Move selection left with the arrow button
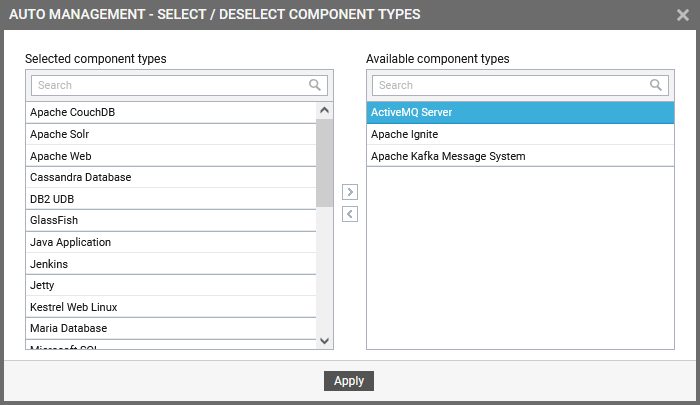Screen dimensions: 700x405 350,214
